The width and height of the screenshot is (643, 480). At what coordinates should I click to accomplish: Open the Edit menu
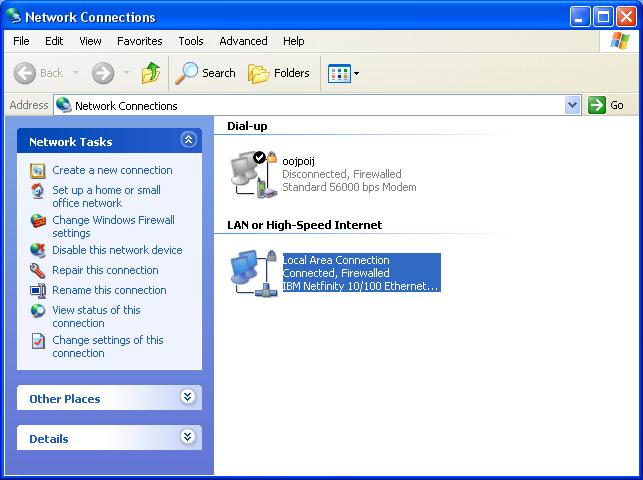pyautogui.click(x=54, y=41)
